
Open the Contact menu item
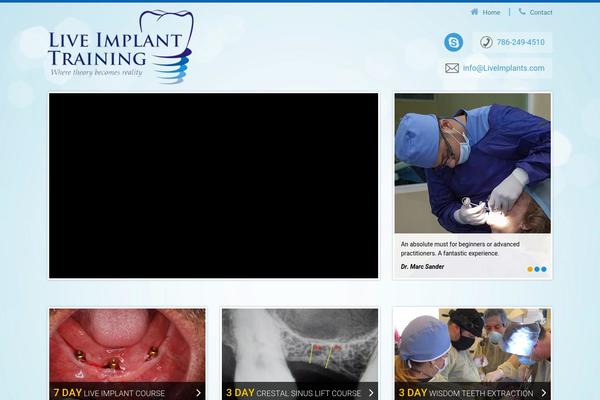(x=541, y=12)
